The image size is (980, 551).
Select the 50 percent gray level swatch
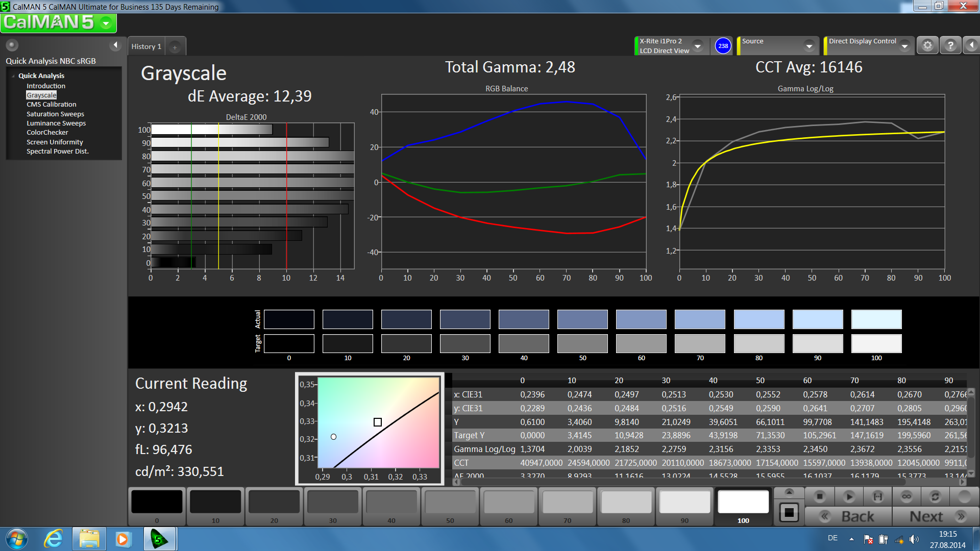(x=450, y=503)
